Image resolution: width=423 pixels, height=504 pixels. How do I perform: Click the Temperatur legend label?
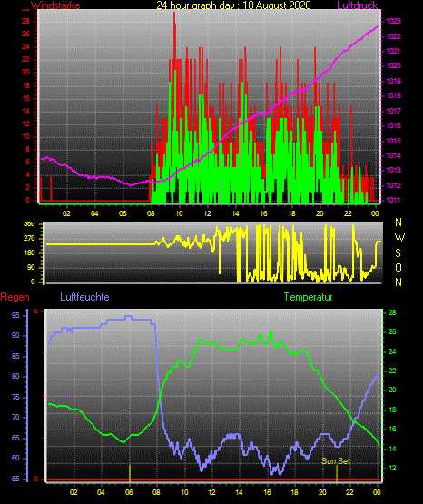click(308, 297)
